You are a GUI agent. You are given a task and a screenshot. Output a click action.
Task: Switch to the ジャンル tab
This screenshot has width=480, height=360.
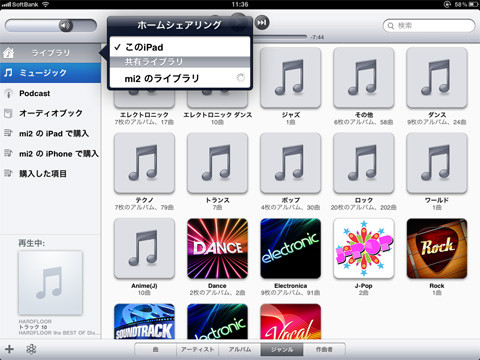[282, 349]
